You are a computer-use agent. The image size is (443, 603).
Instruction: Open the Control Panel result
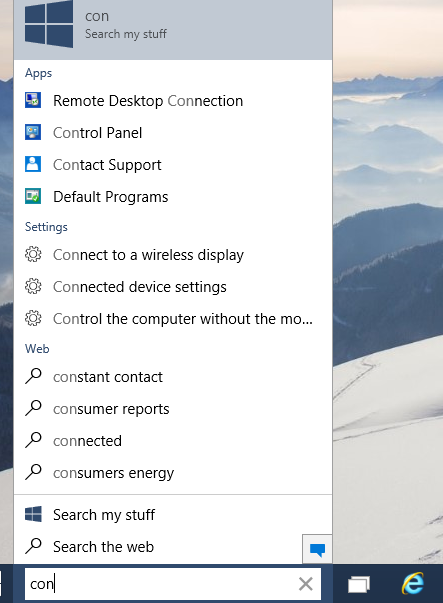tap(173, 133)
